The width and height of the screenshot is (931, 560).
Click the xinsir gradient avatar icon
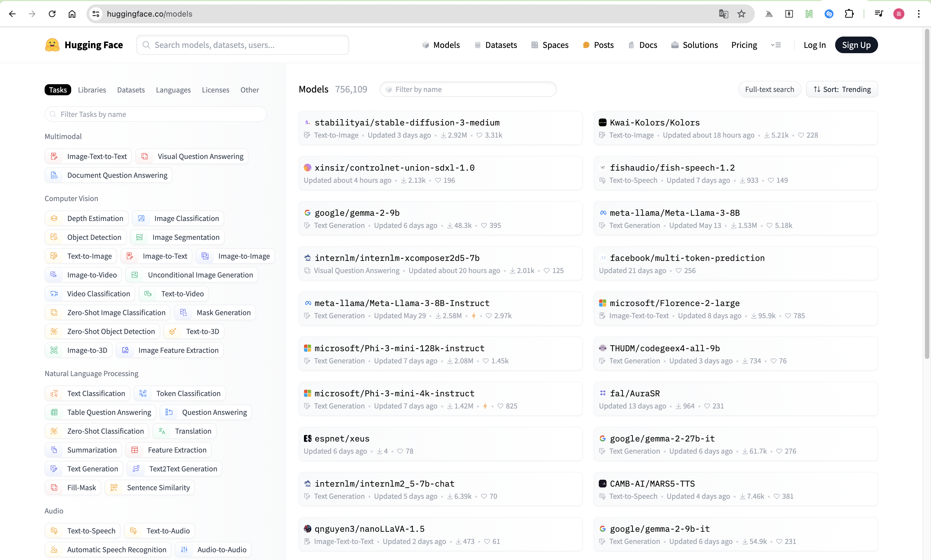point(307,168)
